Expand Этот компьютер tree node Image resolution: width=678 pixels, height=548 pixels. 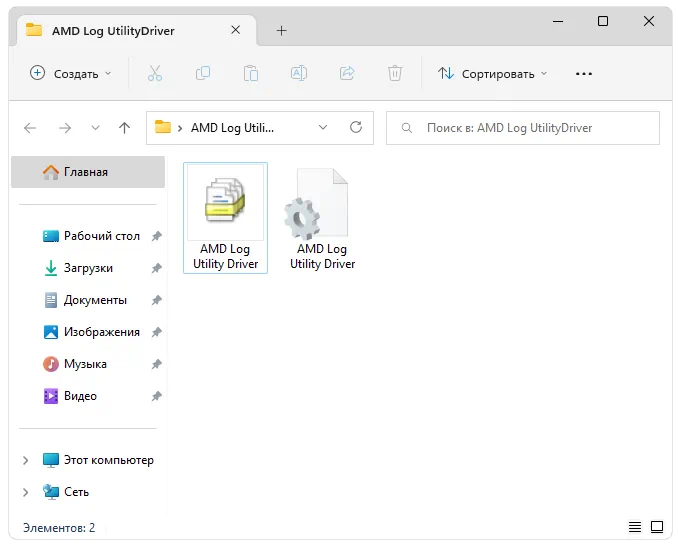click(x=26, y=460)
